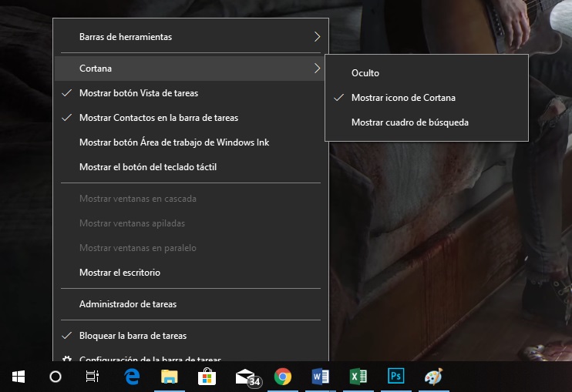Open Task View from the taskbar

pyautogui.click(x=93, y=377)
